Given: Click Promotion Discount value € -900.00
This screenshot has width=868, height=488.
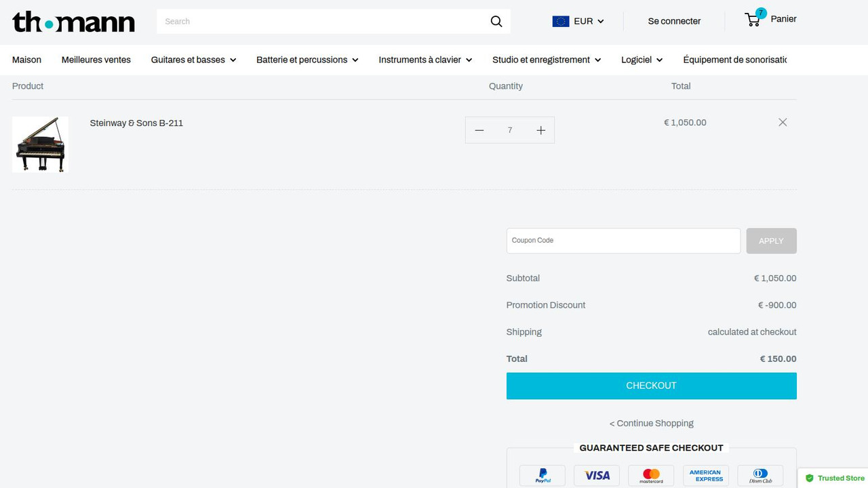Looking at the screenshot, I should click(777, 305).
